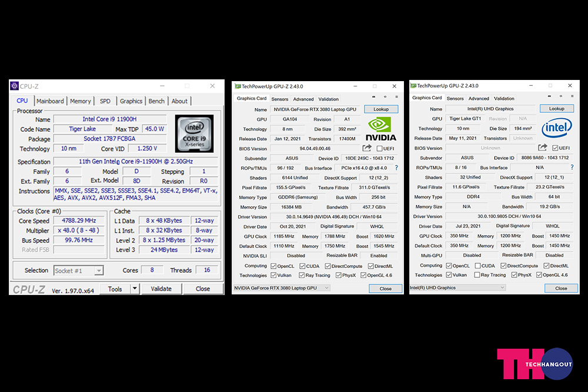Toggle Ray Tracing checkbox in NVIDIA window
The height and width of the screenshot is (392, 588).
point(302,275)
